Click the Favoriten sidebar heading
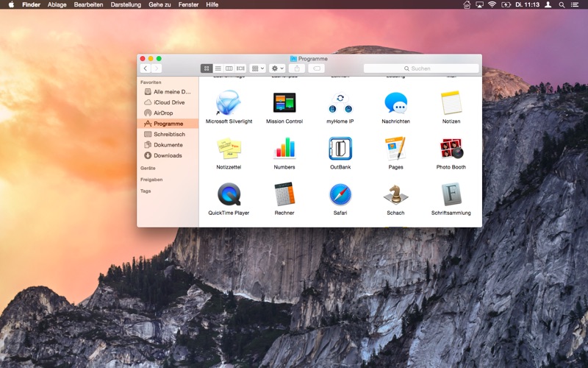The height and width of the screenshot is (368, 588). coord(151,82)
